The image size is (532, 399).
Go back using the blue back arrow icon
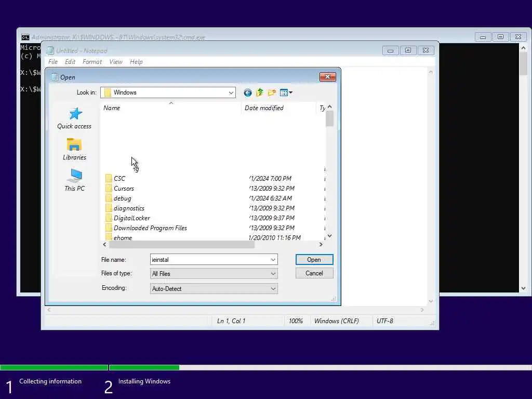click(248, 92)
